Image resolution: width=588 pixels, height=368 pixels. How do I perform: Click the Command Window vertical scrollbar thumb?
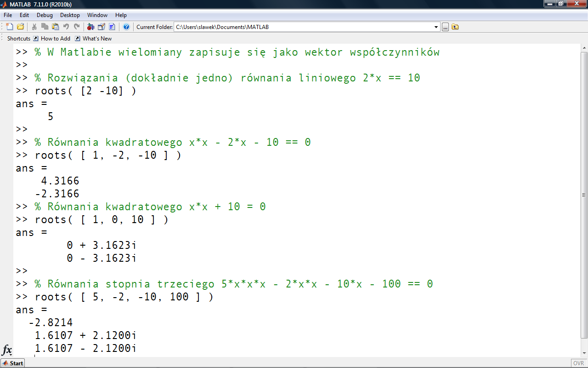pos(584,194)
